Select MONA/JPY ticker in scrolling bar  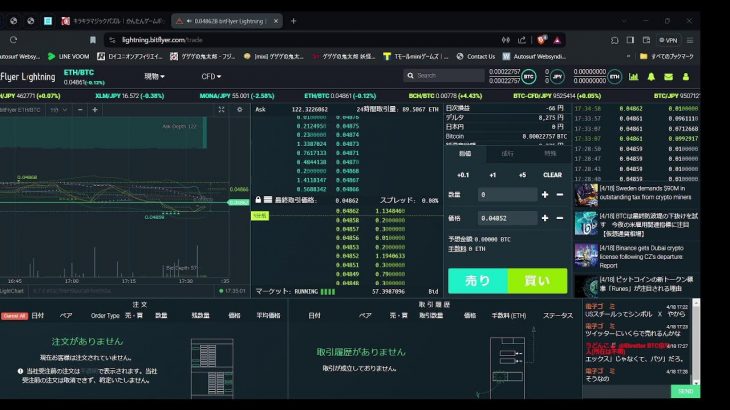coord(237,96)
